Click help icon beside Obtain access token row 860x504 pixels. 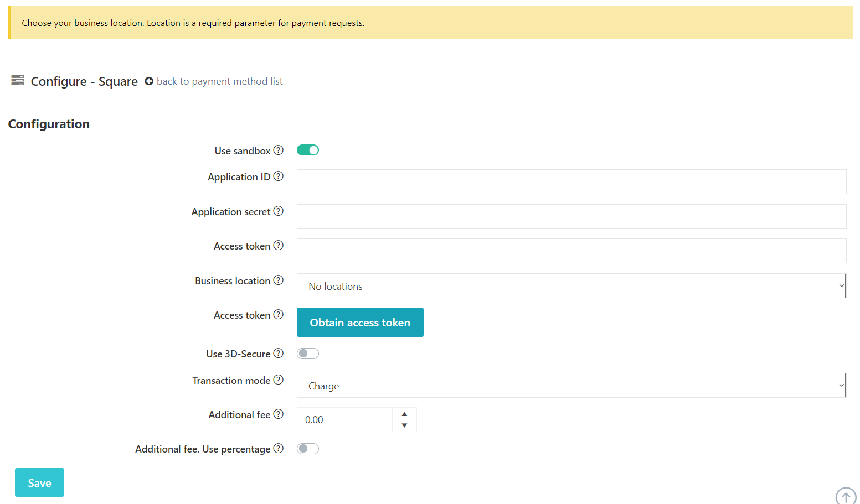pyautogui.click(x=279, y=314)
